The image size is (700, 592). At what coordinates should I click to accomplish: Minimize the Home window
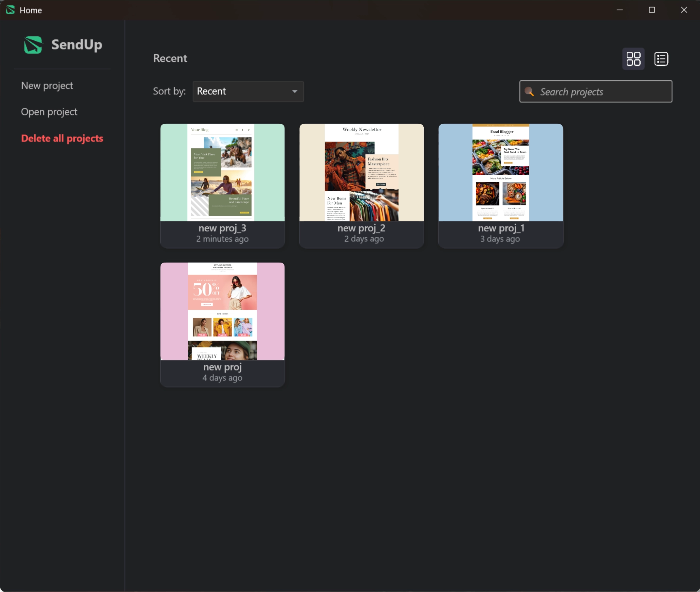[620, 10]
